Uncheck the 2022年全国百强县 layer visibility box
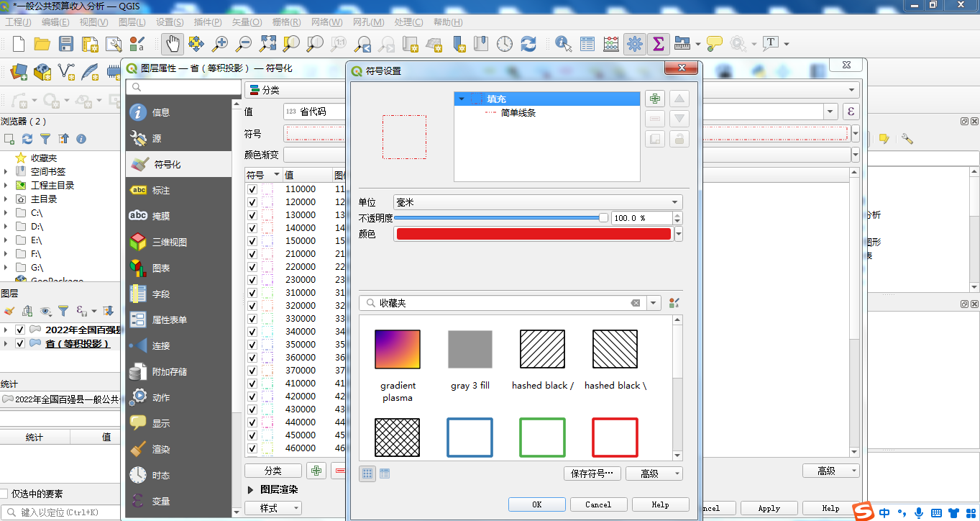This screenshot has height=521, width=980. pyautogui.click(x=20, y=330)
